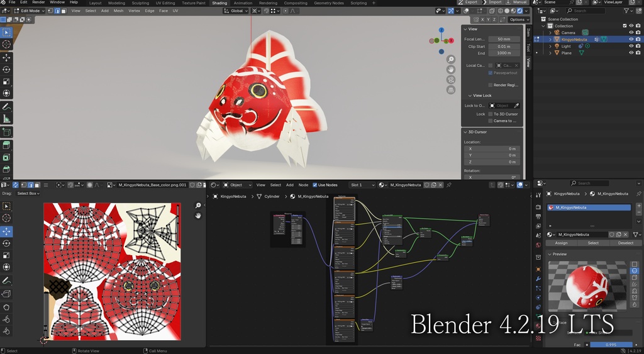
Task: Switch to wireframe viewport shading
Action: tap(500, 11)
